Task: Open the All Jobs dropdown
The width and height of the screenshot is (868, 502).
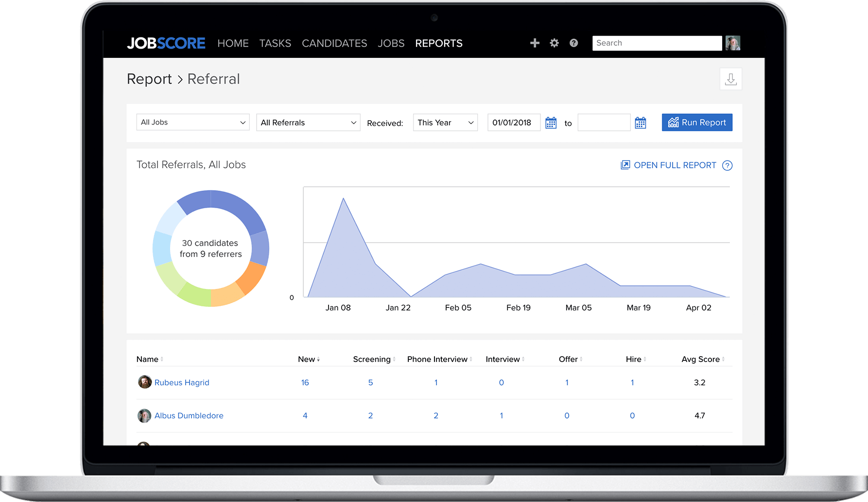Action: click(x=192, y=122)
